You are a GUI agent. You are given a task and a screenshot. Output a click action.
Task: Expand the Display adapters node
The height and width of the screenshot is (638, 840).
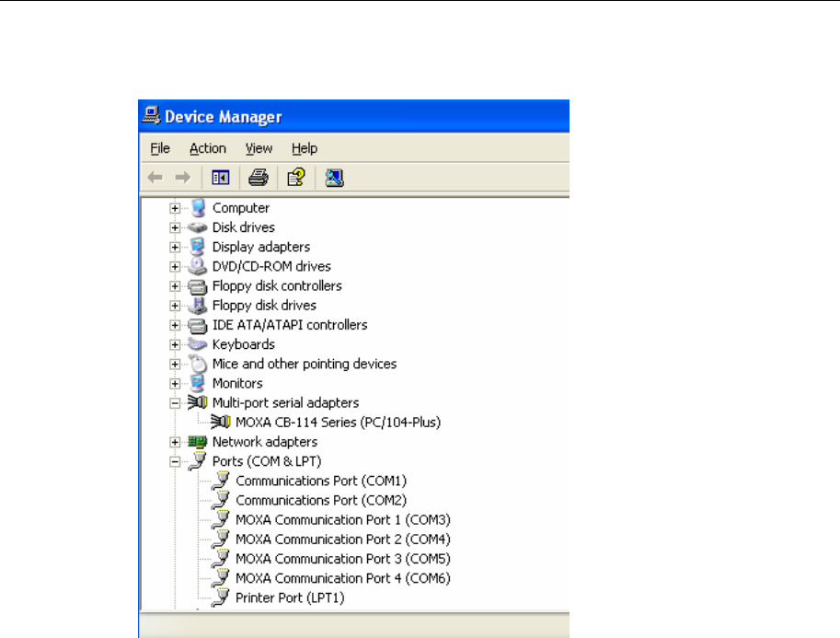175,247
